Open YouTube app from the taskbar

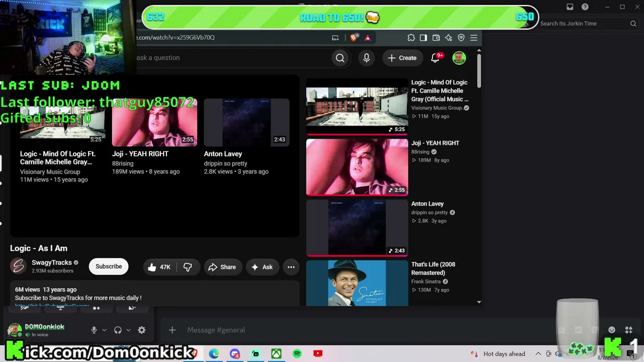[317, 354]
